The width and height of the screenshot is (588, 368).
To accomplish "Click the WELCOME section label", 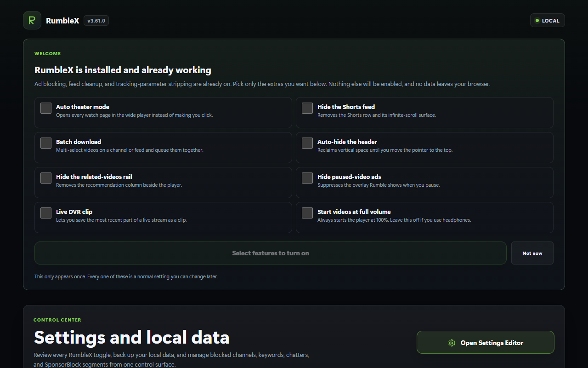I will pyautogui.click(x=48, y=54).
